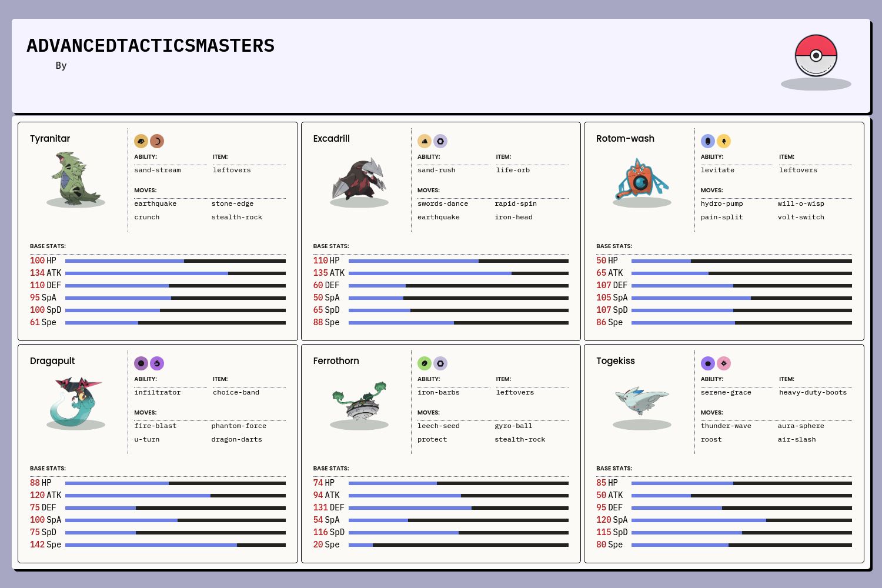Click Togekiss's pink fairy type icon

(724, 363)
